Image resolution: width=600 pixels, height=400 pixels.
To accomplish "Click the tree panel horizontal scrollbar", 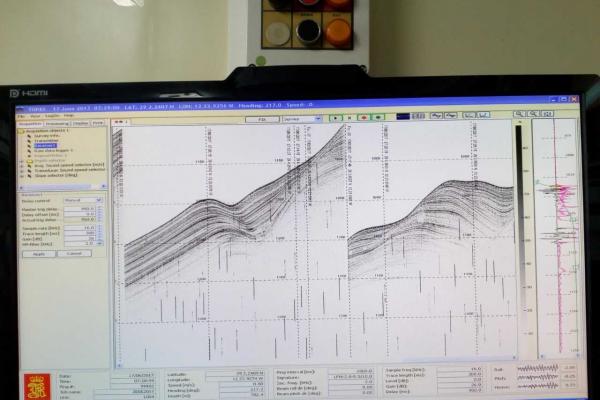I will [x=61, y=186].
